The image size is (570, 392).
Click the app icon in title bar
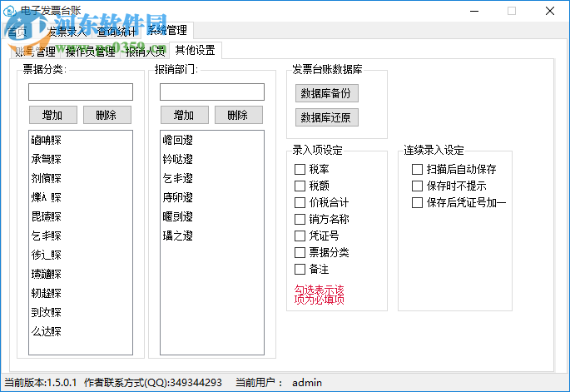click(x=9, y=11)
